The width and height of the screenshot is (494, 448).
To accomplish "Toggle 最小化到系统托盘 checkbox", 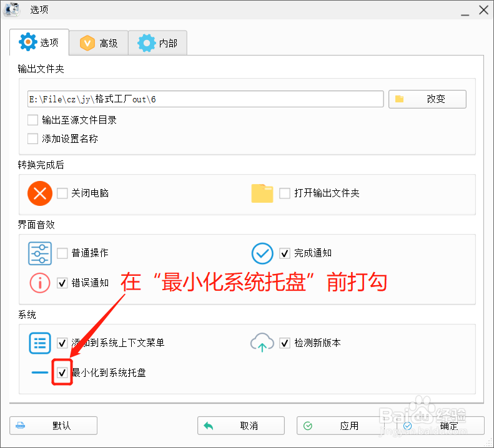I will 62,373.
